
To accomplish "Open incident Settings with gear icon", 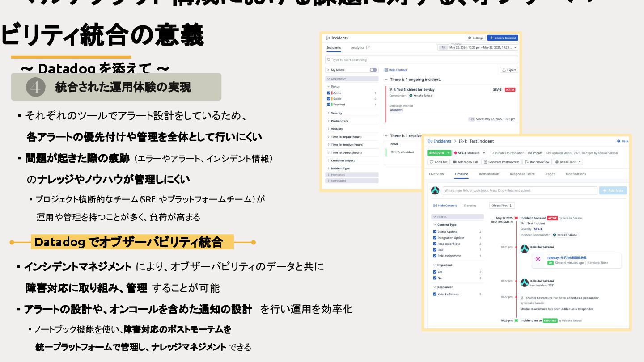I will (x=475, y=38).
